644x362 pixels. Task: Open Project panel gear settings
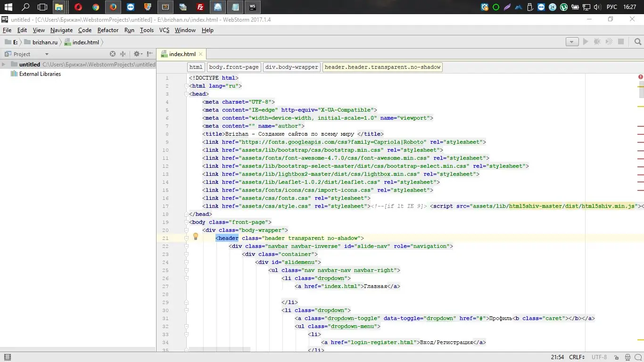click(x=137, y=54)
